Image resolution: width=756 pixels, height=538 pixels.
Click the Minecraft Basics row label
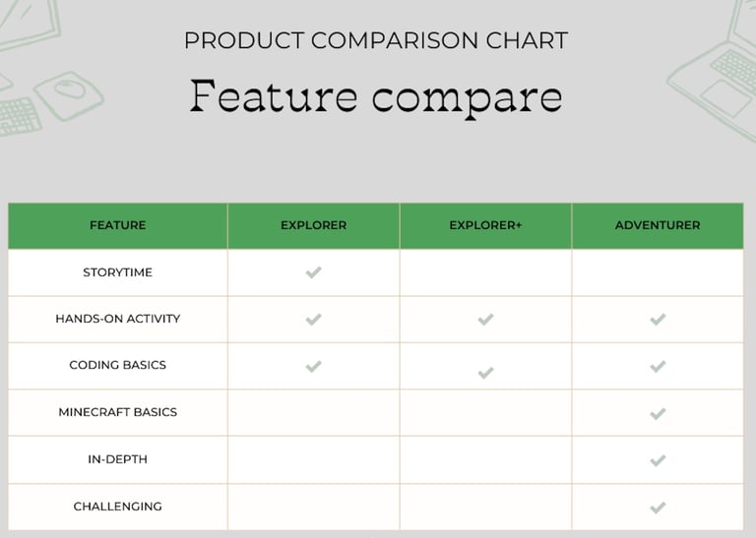tap(117, 412)
